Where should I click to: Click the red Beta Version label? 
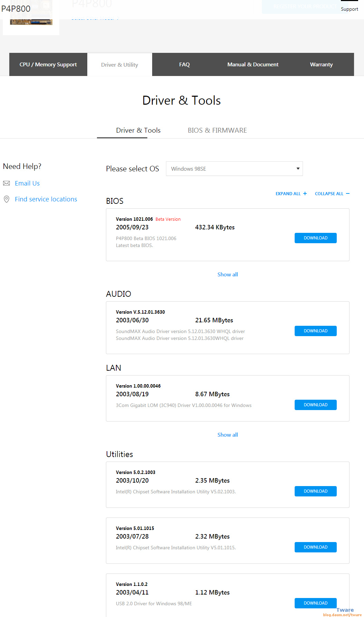168,219
